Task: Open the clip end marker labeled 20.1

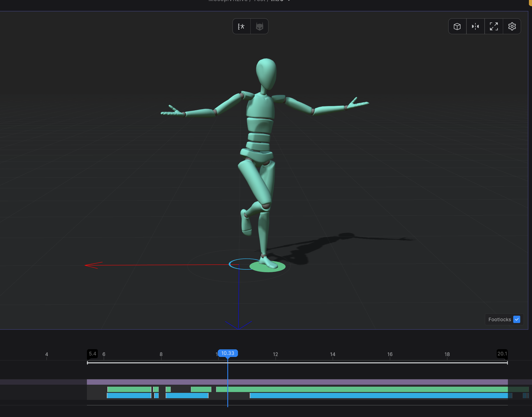Action: [502, 354]
